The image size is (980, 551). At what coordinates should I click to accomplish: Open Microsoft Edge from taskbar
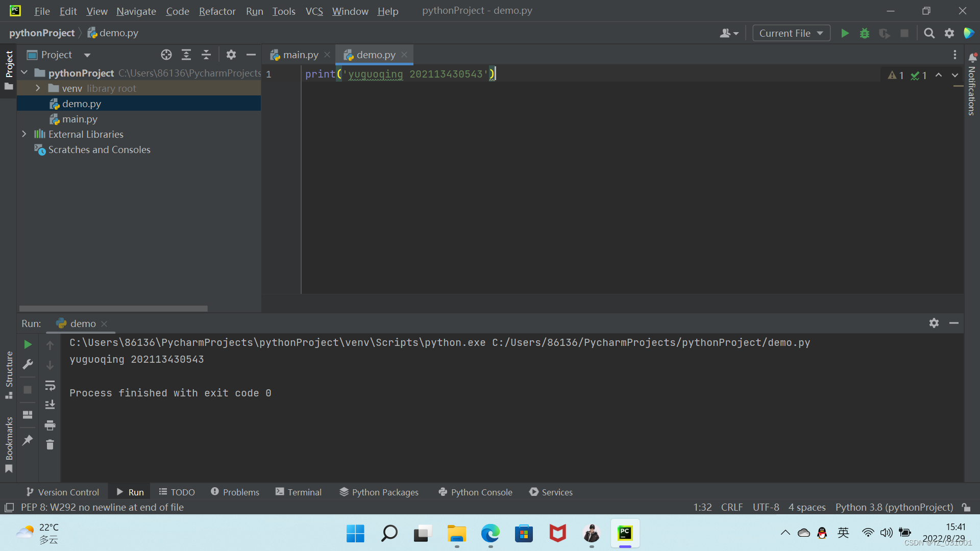490,534
